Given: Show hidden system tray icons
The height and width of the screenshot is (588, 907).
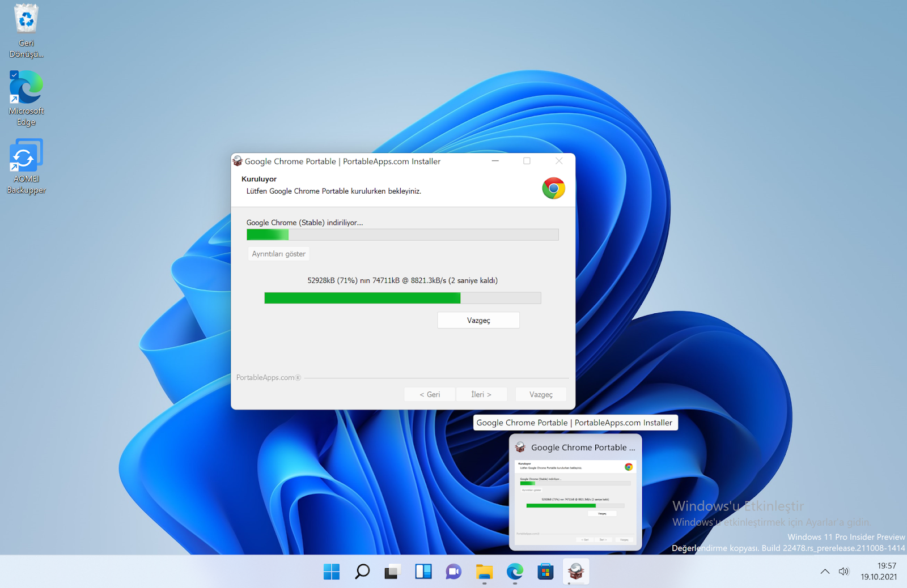Looking at the screenshot, I should coord(825,572).
